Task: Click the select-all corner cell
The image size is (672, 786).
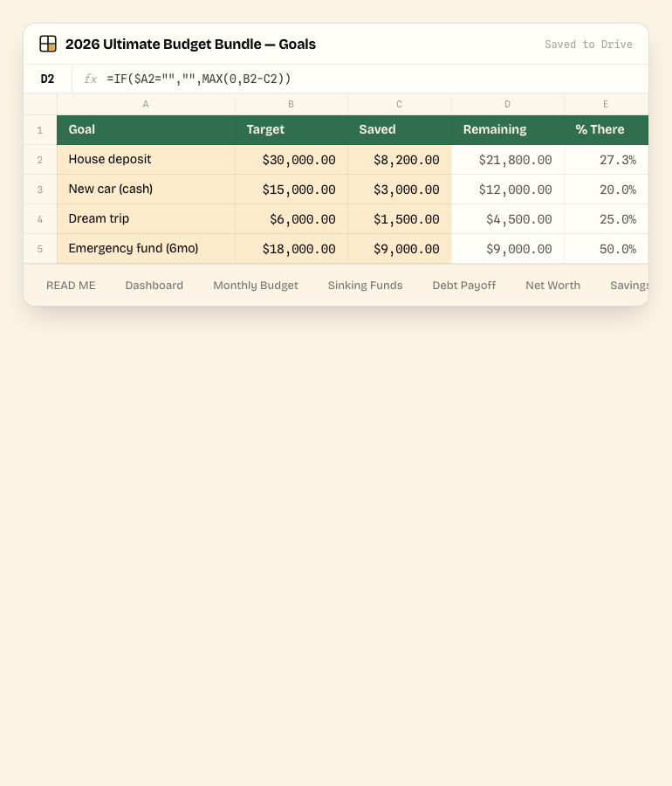Action: tap(40, 104)
